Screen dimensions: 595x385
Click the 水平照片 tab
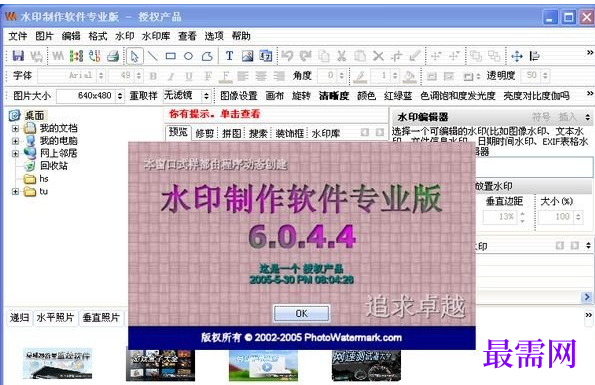click(55, 317)
